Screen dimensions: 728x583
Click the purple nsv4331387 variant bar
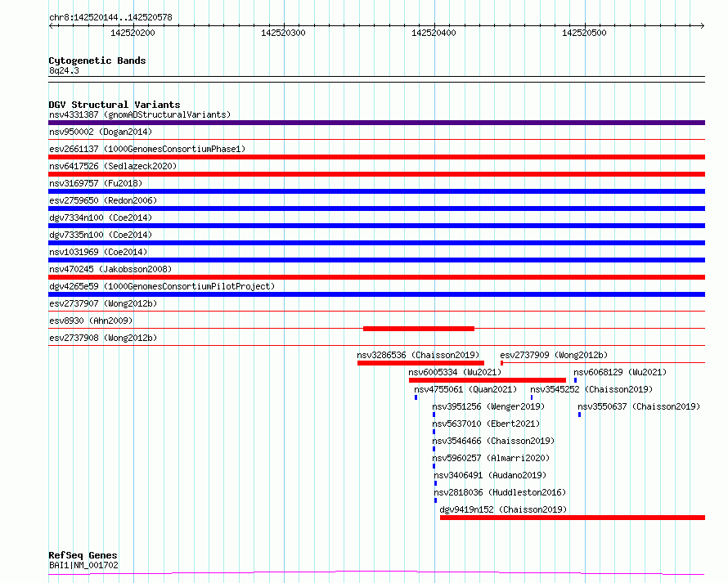click(x=376, y=123)
